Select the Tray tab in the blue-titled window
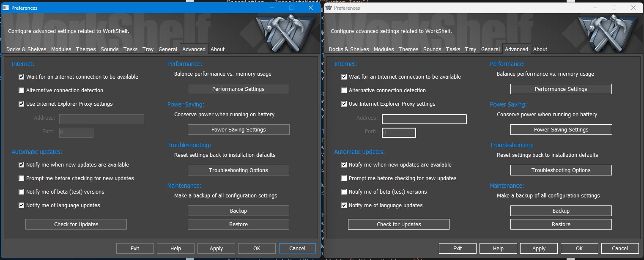The width and height of the screenshot is (644, 260). click(148, 49)
